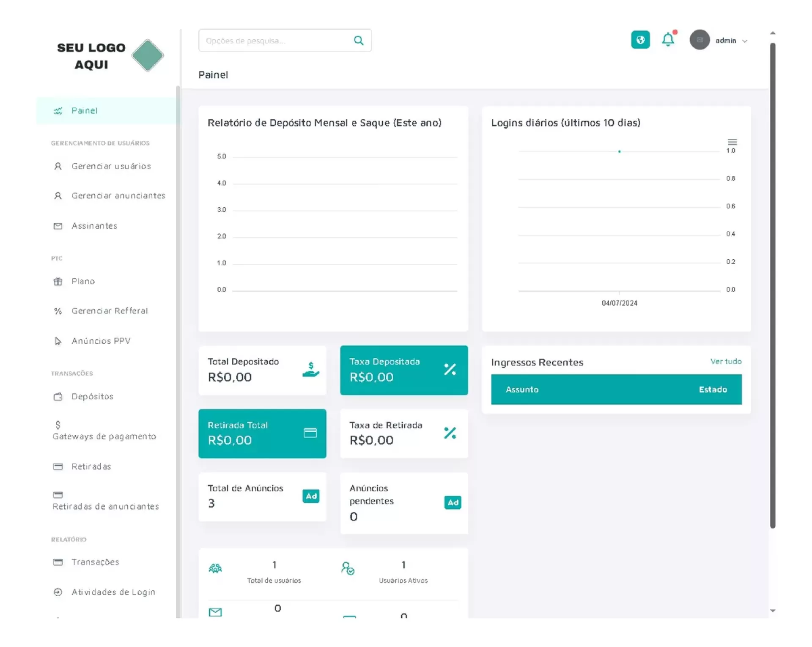
Task: Click the Ver tudo link
Action: (726, 362)
